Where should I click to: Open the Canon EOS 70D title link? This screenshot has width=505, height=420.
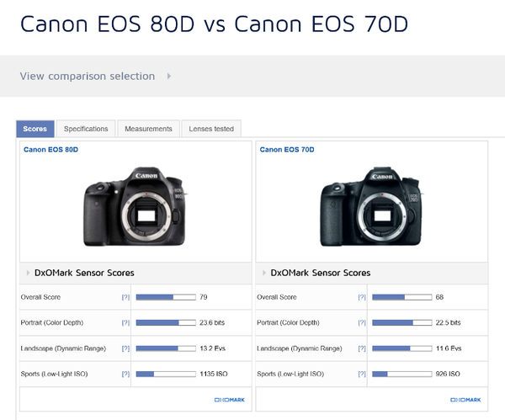(287, 150)
